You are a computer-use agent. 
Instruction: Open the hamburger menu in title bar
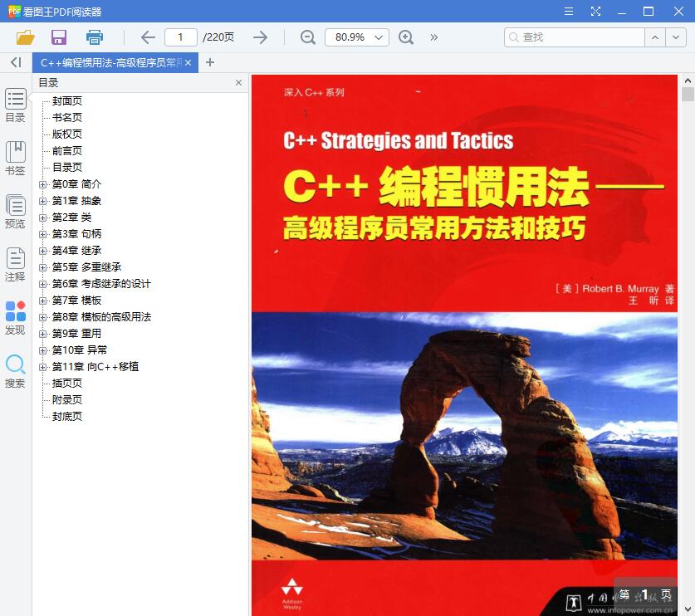pyautogui.click(x=569, y=12)
